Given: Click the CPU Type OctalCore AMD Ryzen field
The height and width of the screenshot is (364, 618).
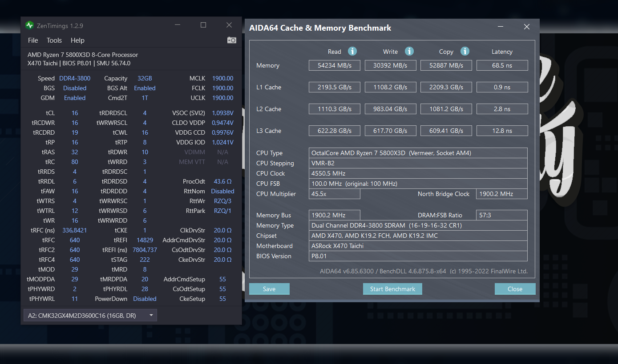Looking at the screenshot, I should pyautogui.click(x=418, y=153).
